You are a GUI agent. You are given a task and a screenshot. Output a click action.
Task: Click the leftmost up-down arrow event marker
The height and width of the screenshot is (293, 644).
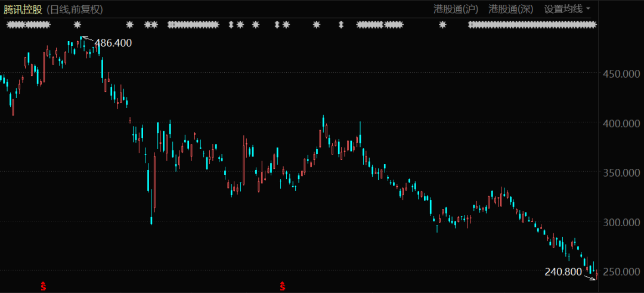coord(231,24)
